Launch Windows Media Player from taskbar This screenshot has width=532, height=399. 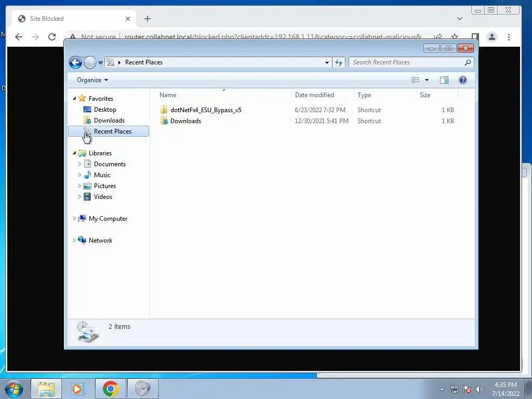click(78, 389)
